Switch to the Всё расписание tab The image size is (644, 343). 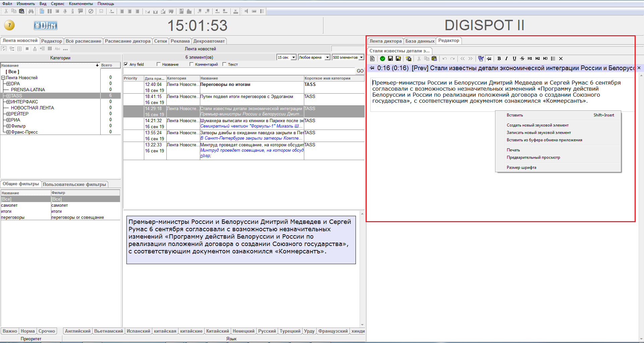point(83,41)
